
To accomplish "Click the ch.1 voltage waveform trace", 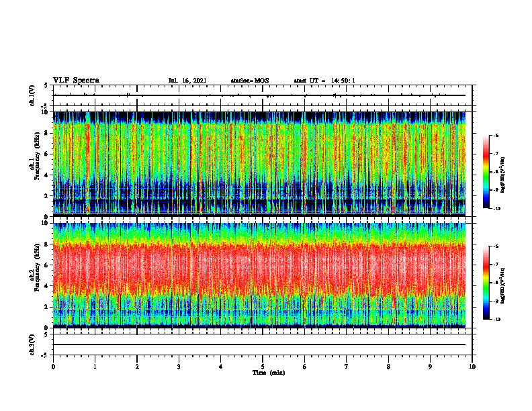I will point(259,95).
